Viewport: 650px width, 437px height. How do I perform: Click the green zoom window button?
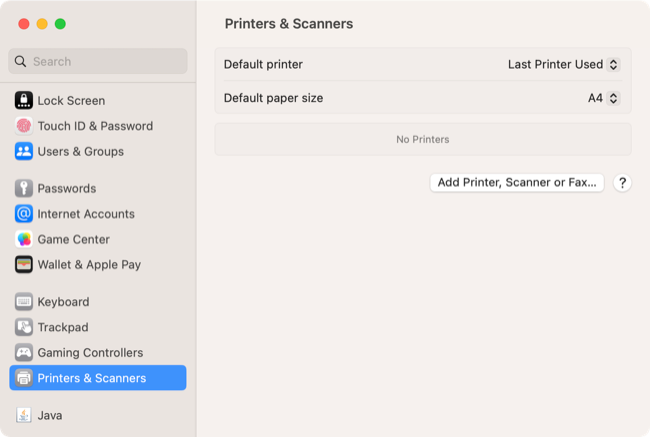pos(60,24)
